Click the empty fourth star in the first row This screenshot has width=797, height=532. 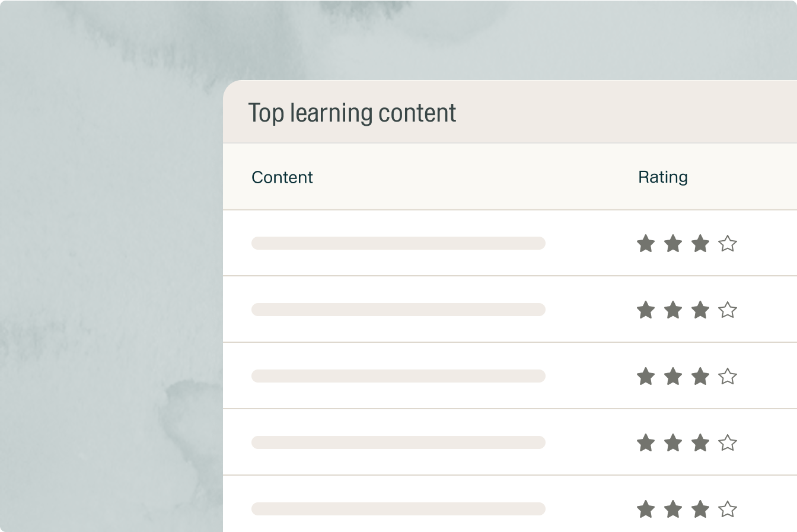pos(728,244)
